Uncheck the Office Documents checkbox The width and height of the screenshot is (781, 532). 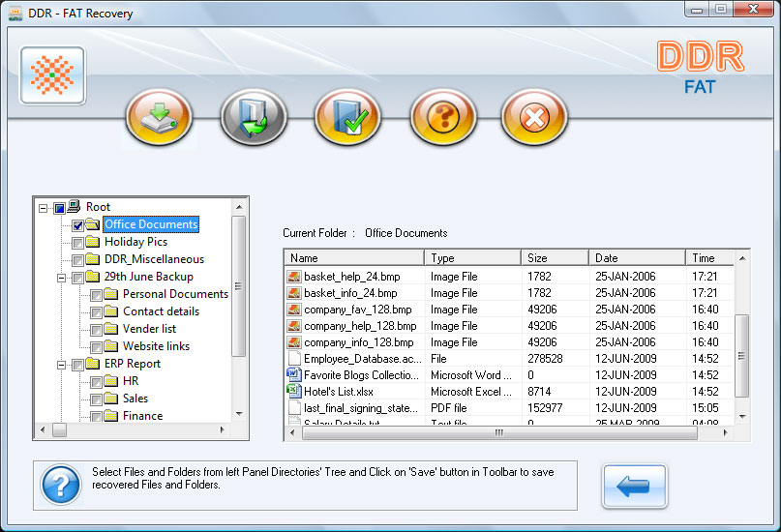click(77, 225)
